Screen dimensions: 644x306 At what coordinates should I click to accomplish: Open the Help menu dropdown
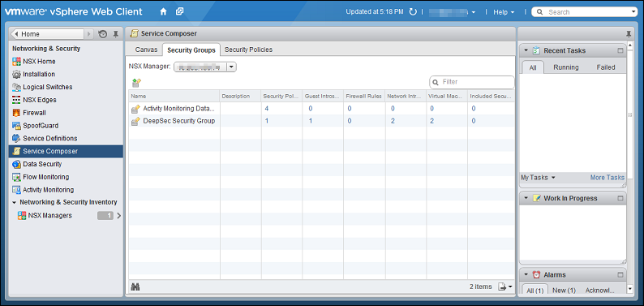click(504, 12)
